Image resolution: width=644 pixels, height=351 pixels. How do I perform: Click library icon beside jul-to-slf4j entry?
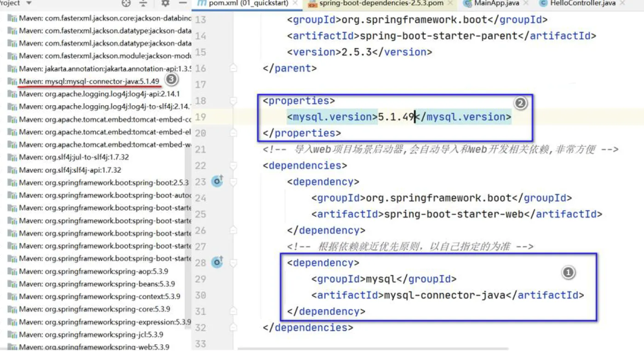coord(12,157)
